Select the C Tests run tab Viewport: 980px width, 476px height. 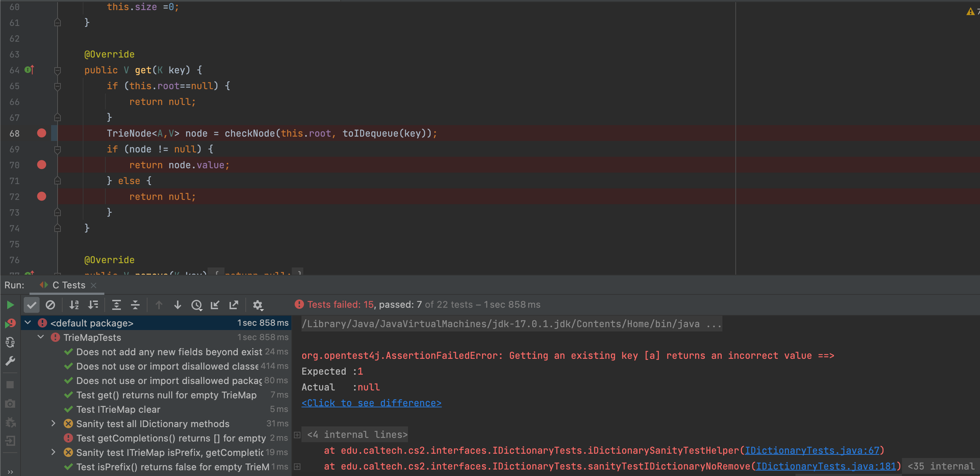pos(68,285)
